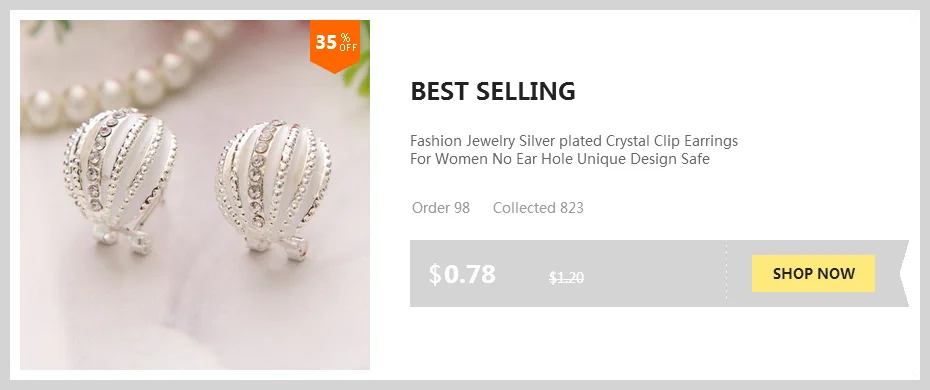
Task: Click the Order 98 count
Action: 441,208
